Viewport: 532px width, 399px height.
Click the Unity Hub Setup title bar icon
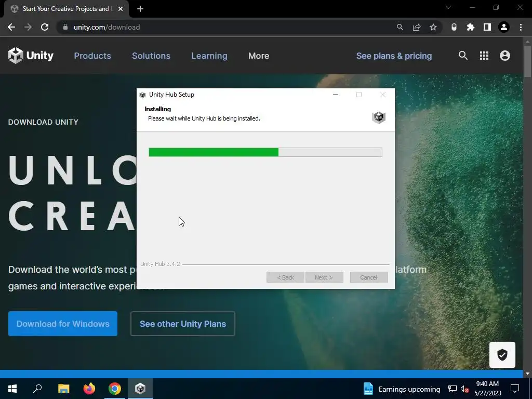pyautogui.click(x=142, y=95)
